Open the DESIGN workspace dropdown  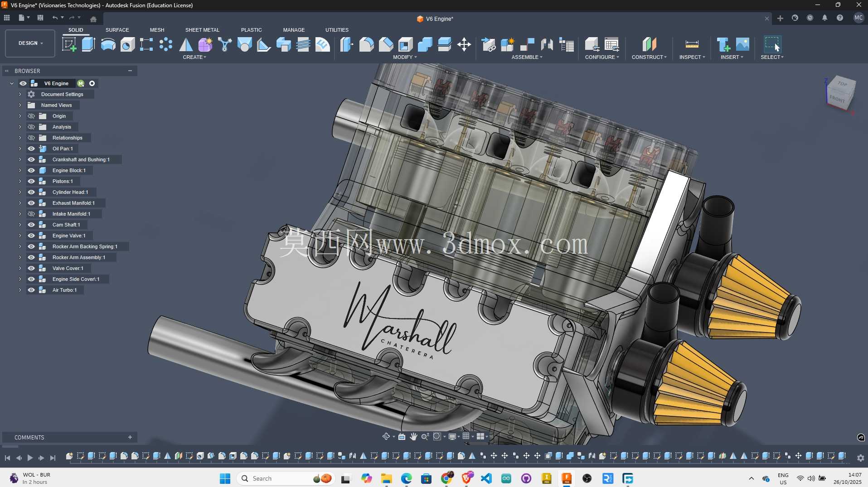pyautogui.click(x=30, y=43)
